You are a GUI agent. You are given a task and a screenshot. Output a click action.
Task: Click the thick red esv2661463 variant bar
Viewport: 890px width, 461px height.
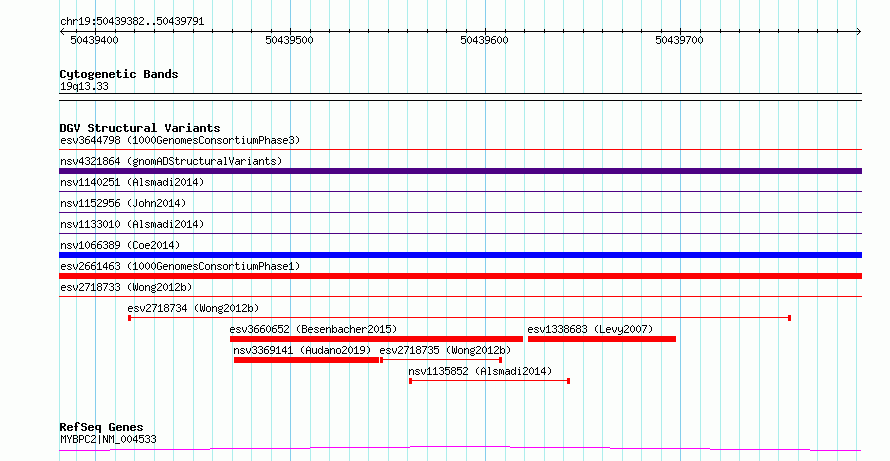(x=460, y=276)
